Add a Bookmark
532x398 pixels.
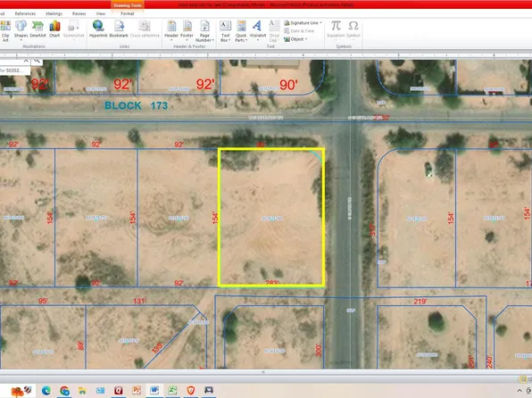click(x=119, y=29)
